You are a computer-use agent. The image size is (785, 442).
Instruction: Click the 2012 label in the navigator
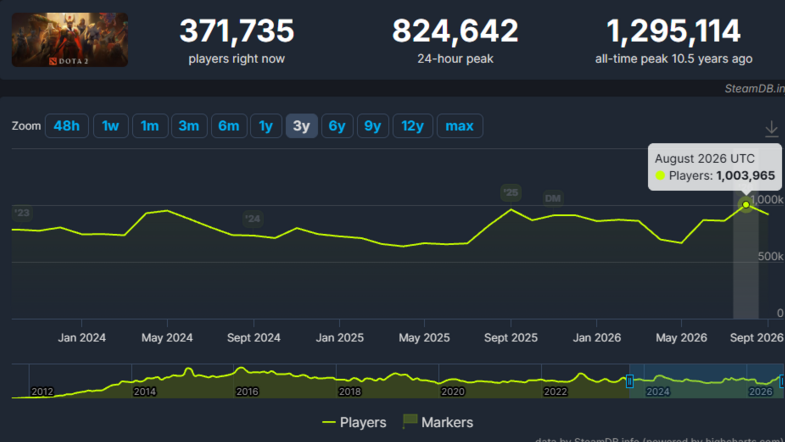click(42, 391)
